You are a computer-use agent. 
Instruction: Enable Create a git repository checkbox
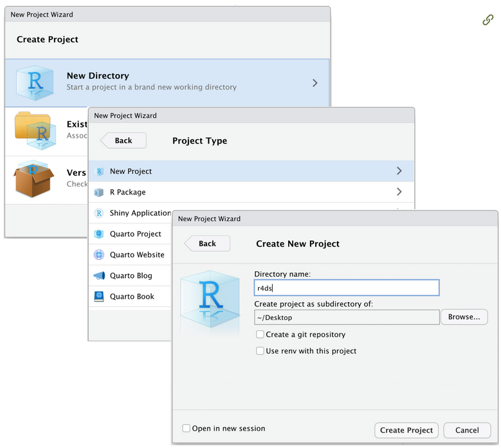tap(260, 335)
